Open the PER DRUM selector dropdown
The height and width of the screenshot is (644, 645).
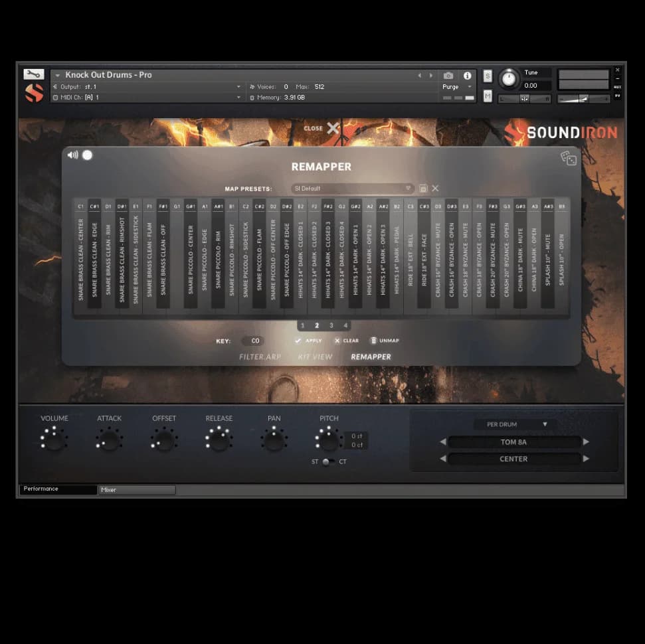[x=513, y=424]
